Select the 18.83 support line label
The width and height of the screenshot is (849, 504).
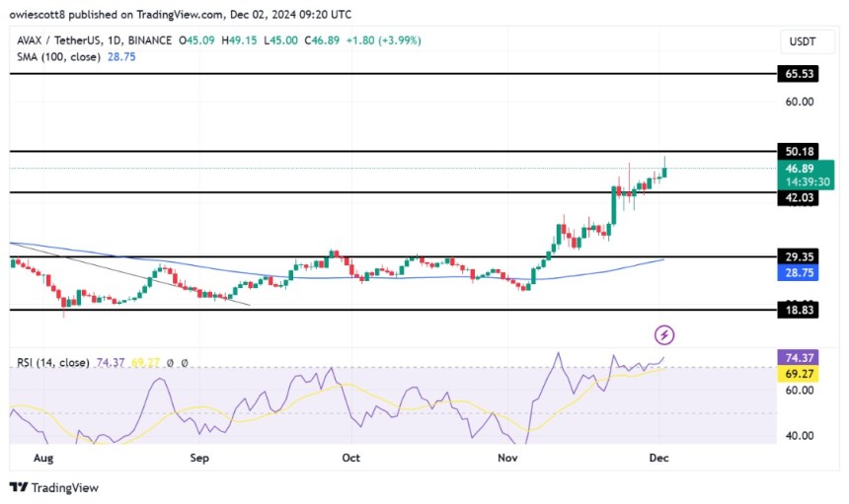click(798, 310)
